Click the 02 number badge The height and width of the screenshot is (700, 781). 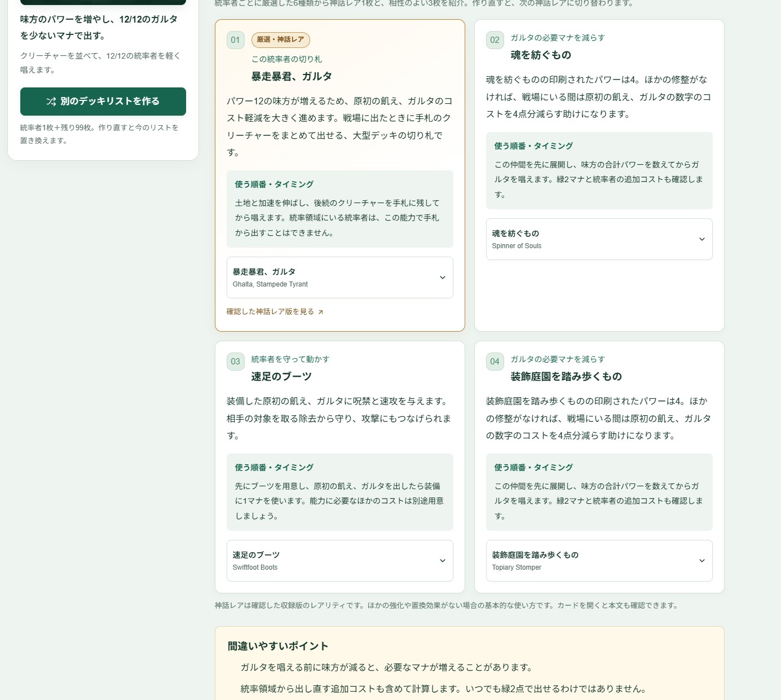pyautogui.click(x=495, y=40)
